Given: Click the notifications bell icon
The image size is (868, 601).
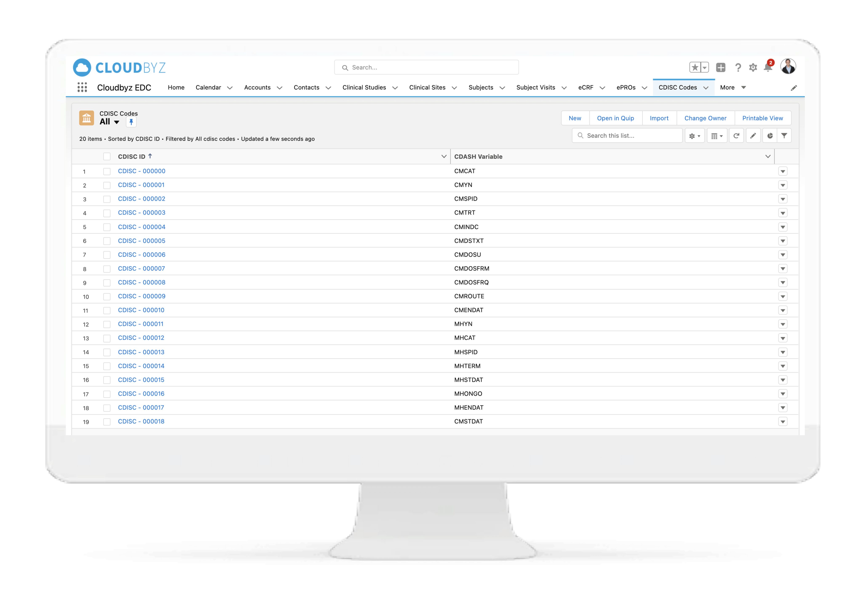Looking at the screenshot, I should point(768,67).
